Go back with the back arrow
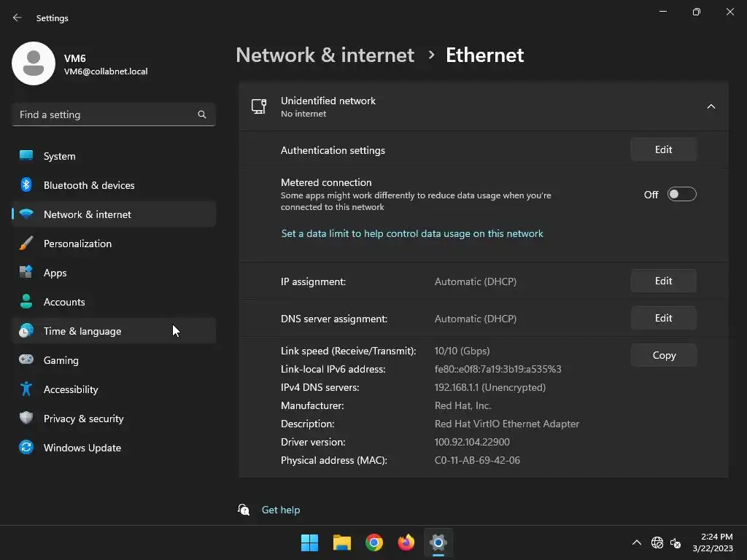Viewport: 747px width, 560px height. (x=18, y=17)
